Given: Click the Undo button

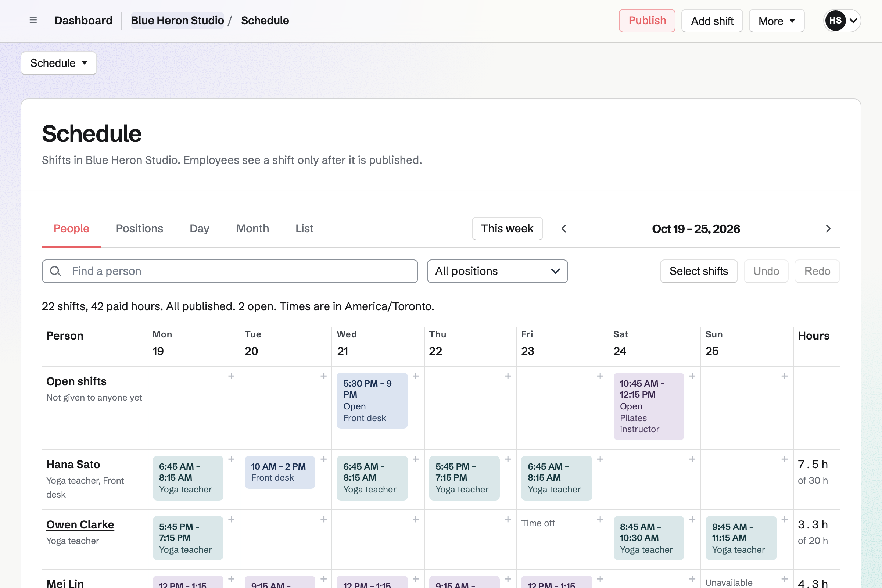Looking at the screenshot, I should point(766,271).
